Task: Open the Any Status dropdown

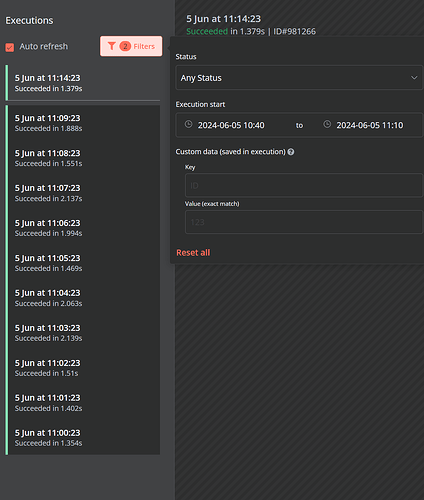Action: (x=299, y=78)
